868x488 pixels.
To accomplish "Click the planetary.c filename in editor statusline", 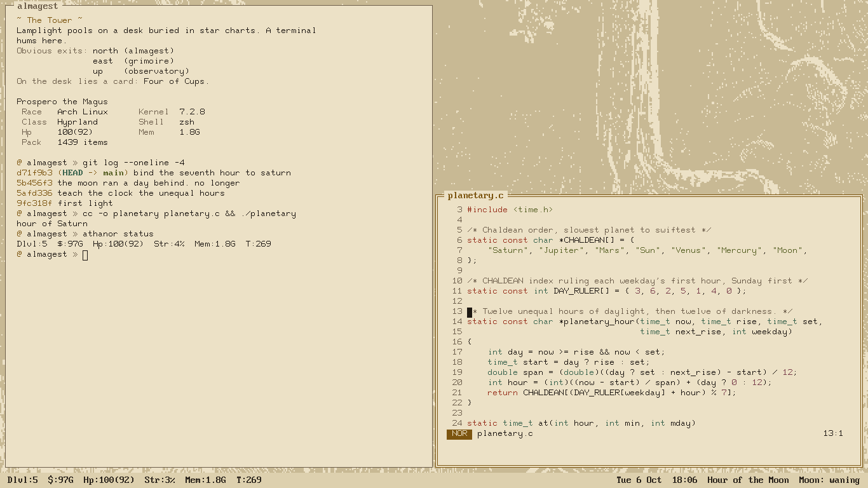I will tap(505, 433).
